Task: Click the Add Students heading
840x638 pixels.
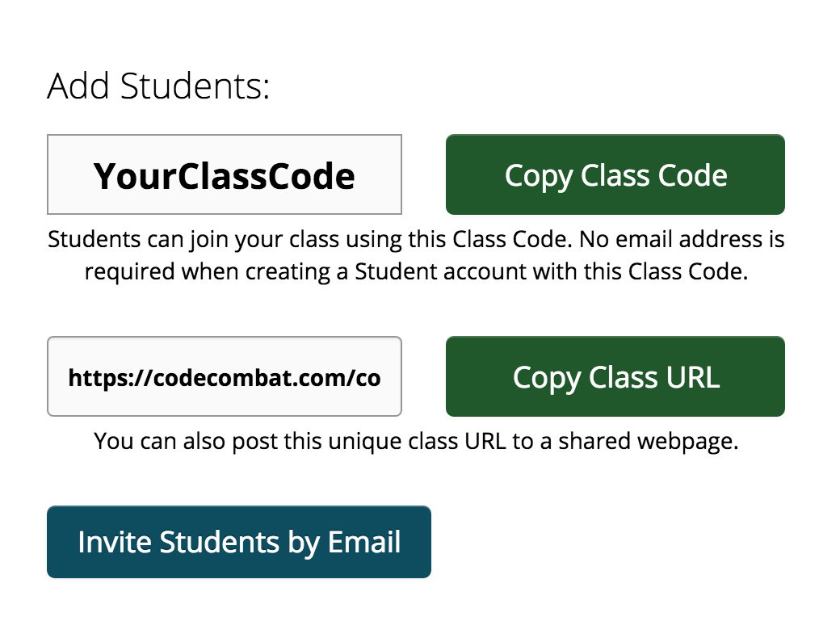Action: (158, 86)
